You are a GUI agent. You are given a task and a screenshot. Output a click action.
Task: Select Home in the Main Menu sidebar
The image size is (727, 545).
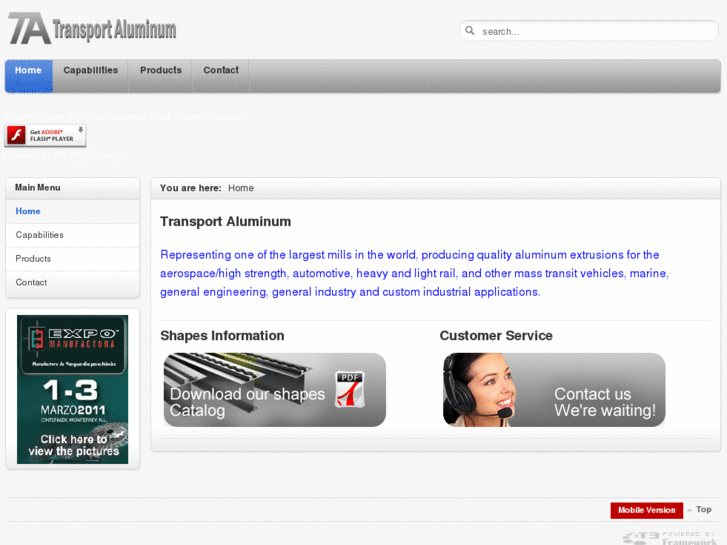(73, 212)
